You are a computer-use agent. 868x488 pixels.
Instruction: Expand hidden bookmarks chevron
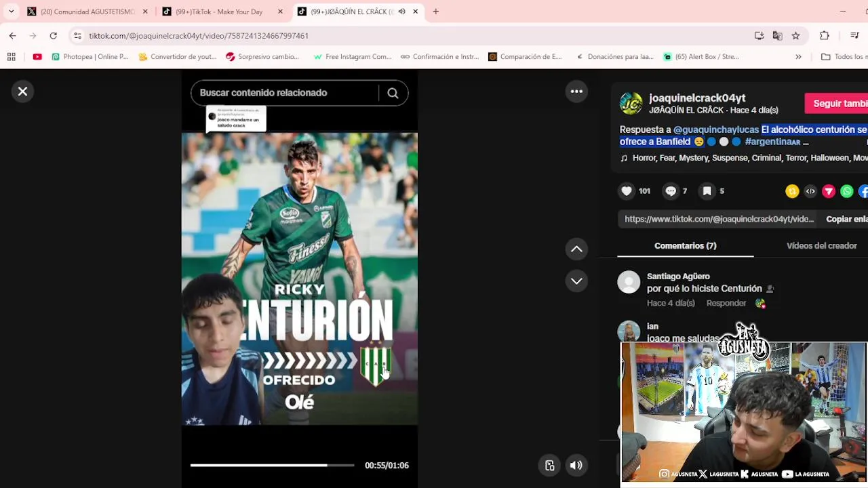[x=798, y=57]
